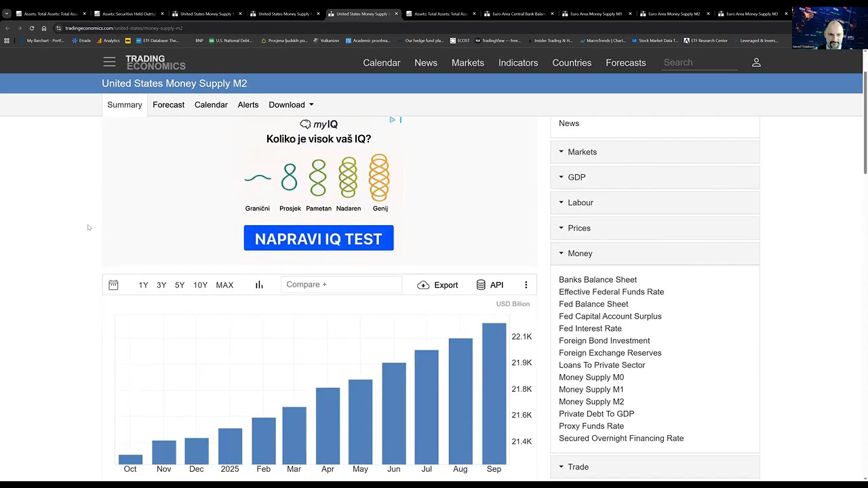Open the user account profile icon
Image resolution: width=868 pixels, height=488 pixels.
pos(756,62)
